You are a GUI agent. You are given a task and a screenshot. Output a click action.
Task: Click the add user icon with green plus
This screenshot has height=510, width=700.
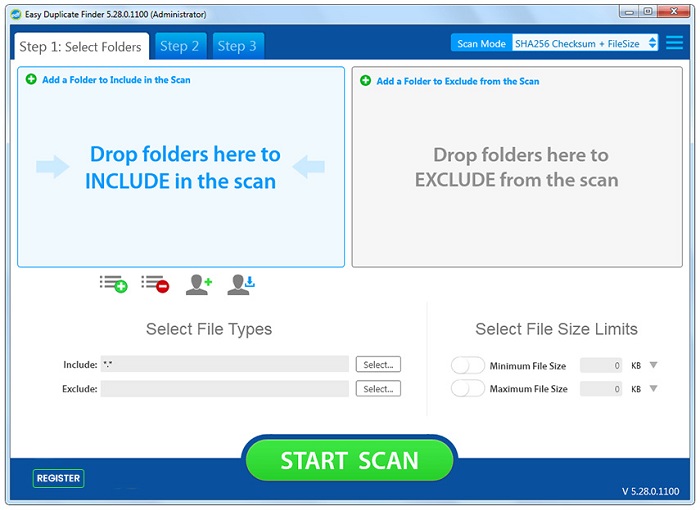[199, 284]
